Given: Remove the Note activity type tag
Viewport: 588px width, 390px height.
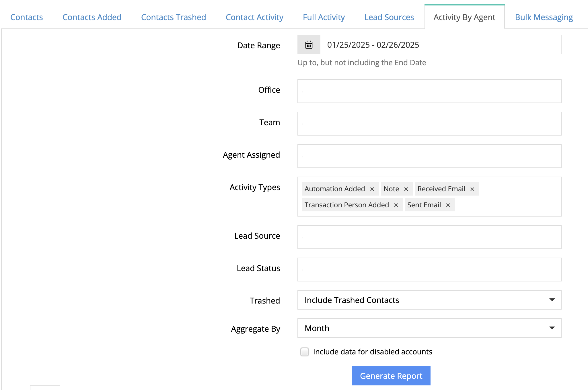Looking at the screenshot, I should pos(406,189).
